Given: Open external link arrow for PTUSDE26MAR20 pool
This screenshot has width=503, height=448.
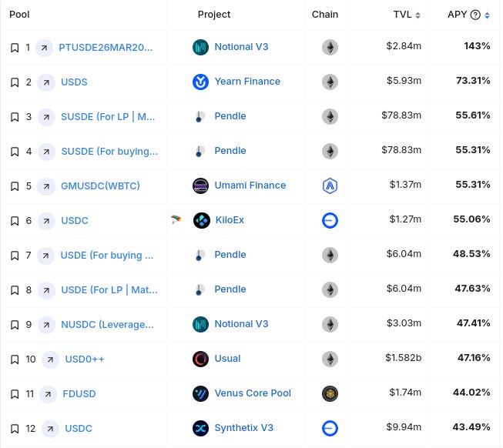Looking at the screenshot, I should [44, 48].
